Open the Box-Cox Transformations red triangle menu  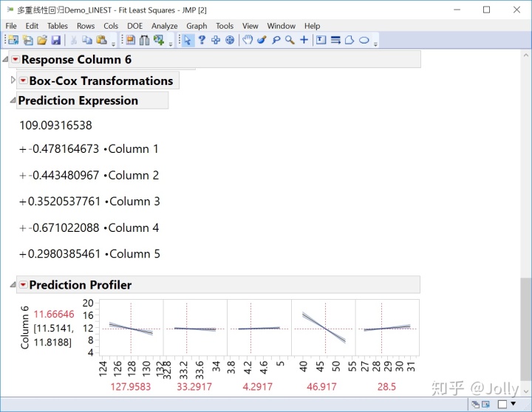tap(23, 80)
